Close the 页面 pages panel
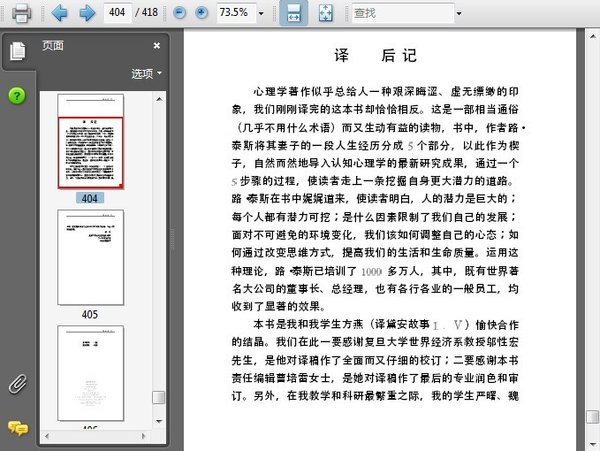This screenshot has width=600, height=451. (x=156, y=45)
